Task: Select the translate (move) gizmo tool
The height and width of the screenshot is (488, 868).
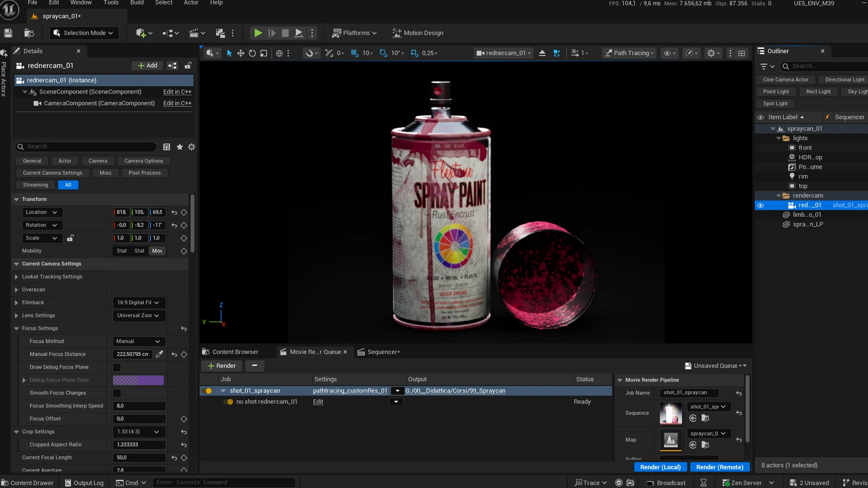Action: (241, 53)
